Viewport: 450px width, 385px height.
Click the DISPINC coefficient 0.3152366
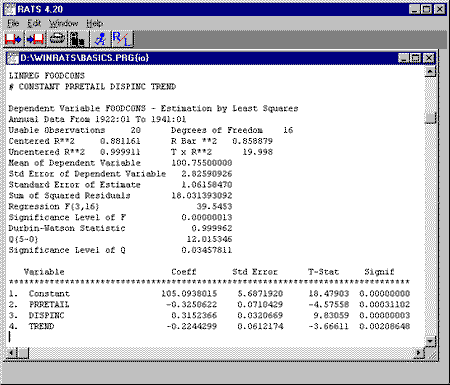click(x=194, y=315)
